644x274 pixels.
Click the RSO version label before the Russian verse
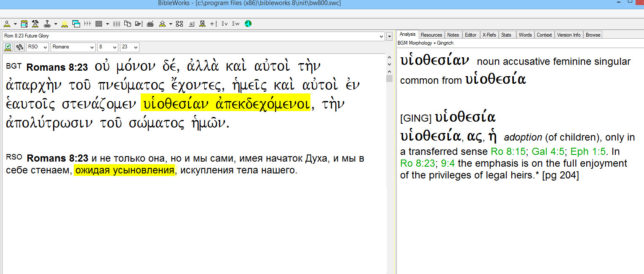[x=14, y=157]
